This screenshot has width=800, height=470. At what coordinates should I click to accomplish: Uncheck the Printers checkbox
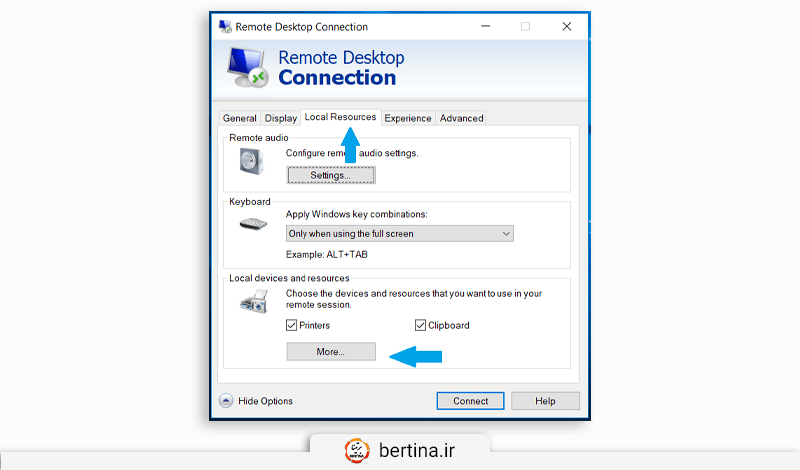(x=291, y=326)
